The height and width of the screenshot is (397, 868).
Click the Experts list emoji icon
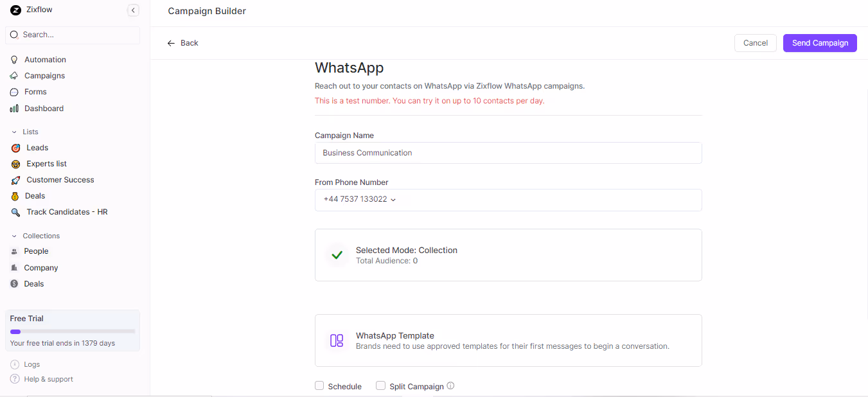point(15,164)
